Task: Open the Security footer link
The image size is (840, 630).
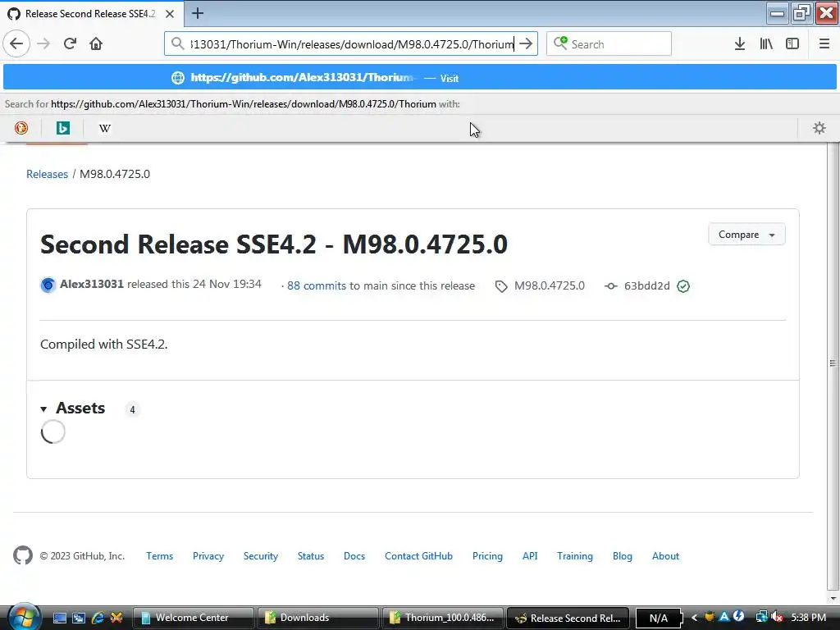Action: coord(261,556)
